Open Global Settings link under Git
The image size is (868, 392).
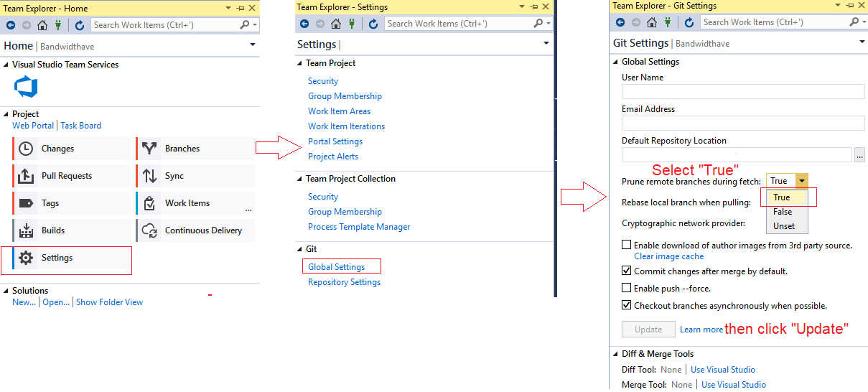coord(337,267)
